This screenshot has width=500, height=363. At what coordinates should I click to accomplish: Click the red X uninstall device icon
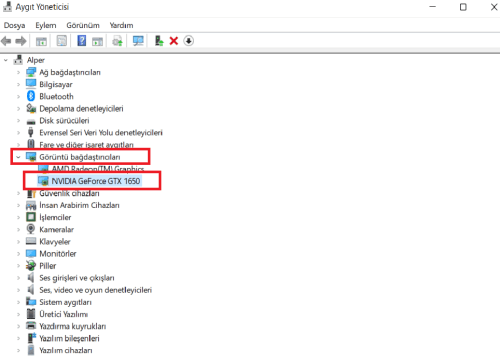pyautogui.click(x=174, y=41)
